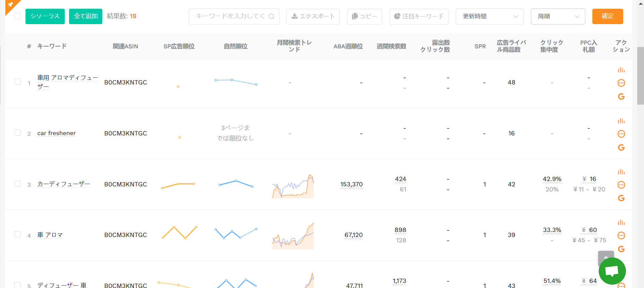
Task: Open the 降順 sort order dropdown
Action: [558, 16]
